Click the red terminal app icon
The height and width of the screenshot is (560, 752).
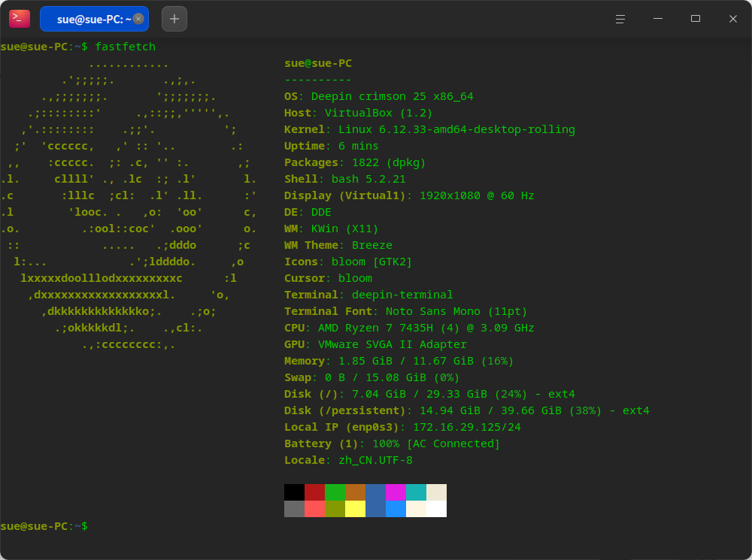click(20, 19)
